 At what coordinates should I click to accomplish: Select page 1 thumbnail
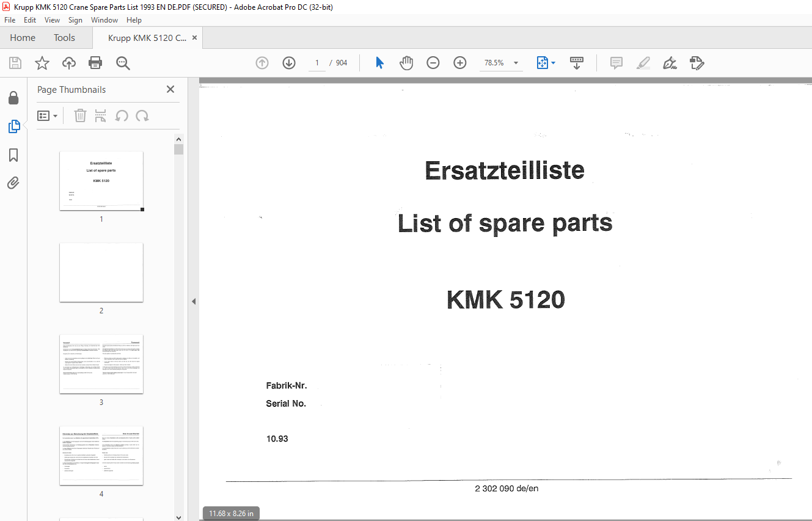coord(101,181)
